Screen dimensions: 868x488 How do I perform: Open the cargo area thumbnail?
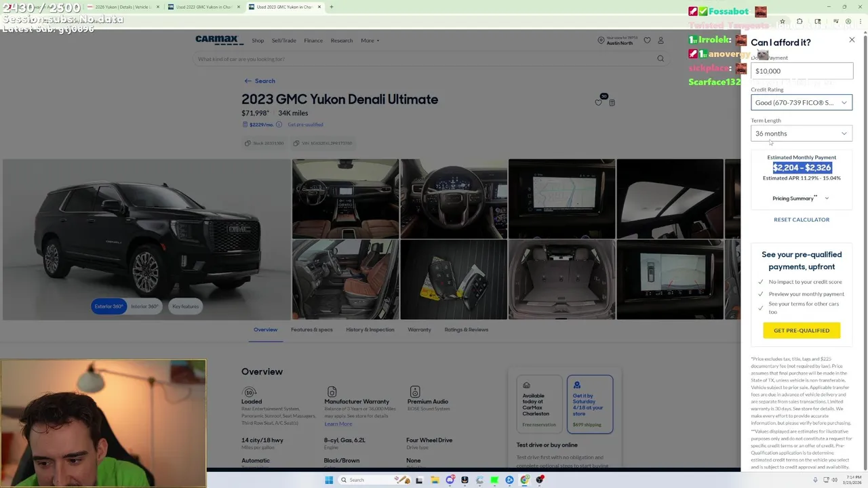pos(562,279)
